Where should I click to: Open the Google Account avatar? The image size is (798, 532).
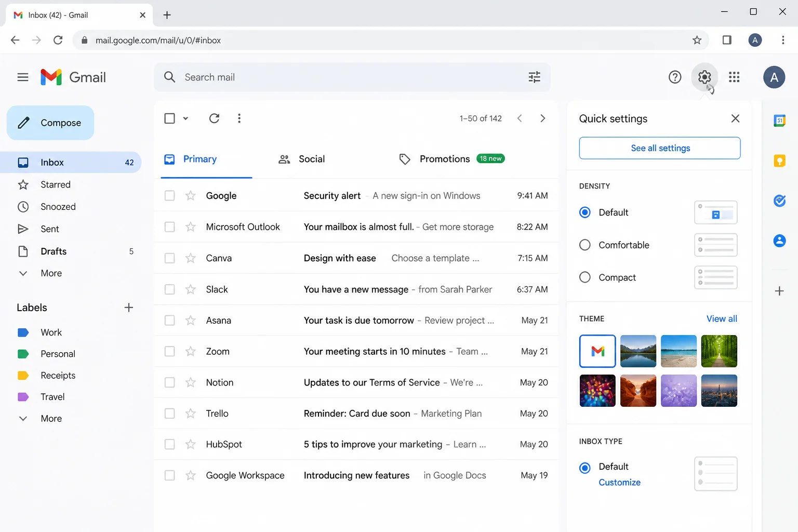pos(774,77)
